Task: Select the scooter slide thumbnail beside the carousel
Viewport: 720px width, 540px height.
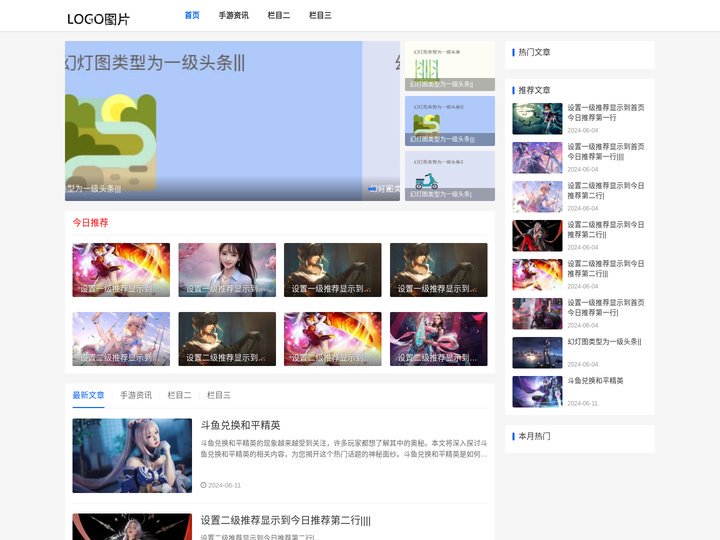Action: coord(450,176)
